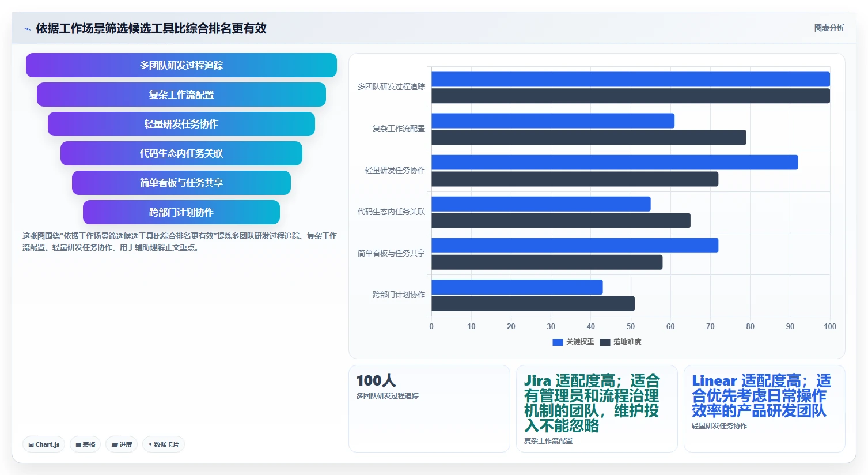The image size is (868, 475).
Task: Click the dark bar for 复杂工作流配置
Action: (x=589, y=137)
